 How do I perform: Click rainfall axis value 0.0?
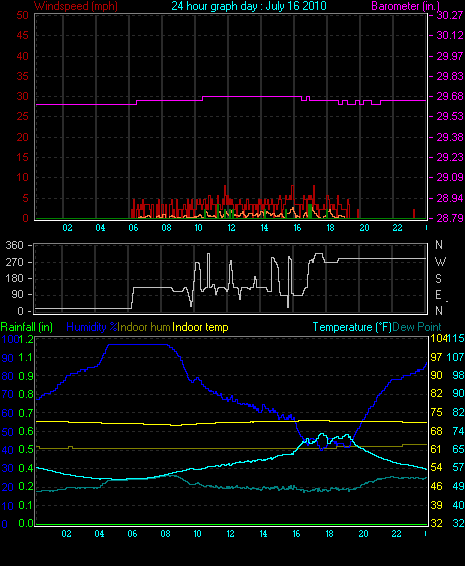tap(26, 523)
